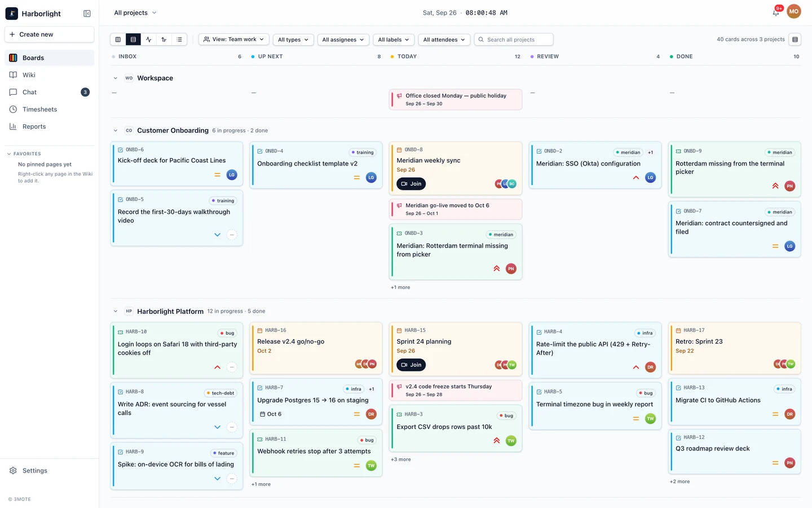Collapse the Harborlight Platform group

(116, 312)
